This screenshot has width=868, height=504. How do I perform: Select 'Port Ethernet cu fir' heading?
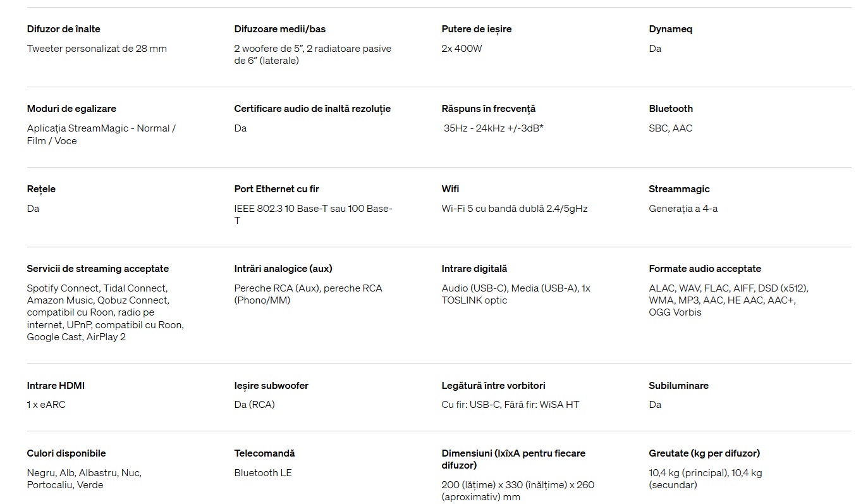click(x=276, y=189)
